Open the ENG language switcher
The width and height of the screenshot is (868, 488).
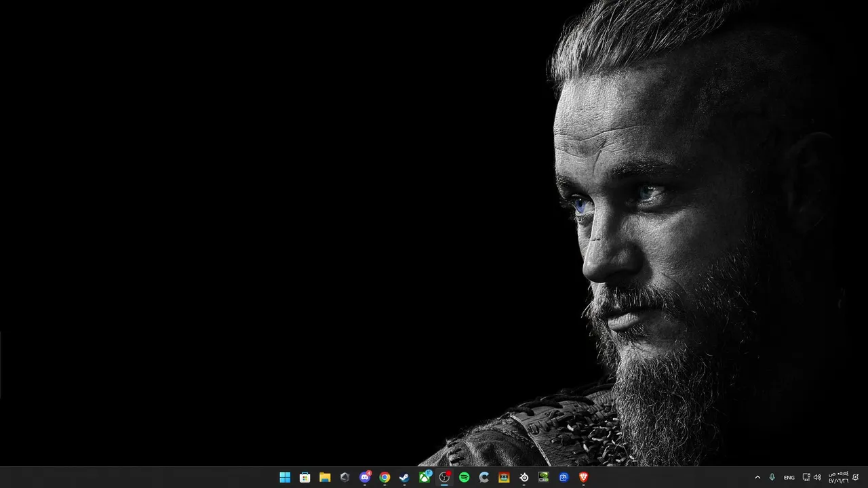coord(789,477)
